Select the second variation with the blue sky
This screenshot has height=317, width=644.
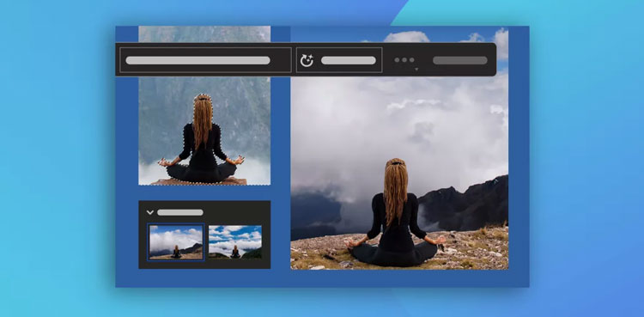[x=235, y=242]
